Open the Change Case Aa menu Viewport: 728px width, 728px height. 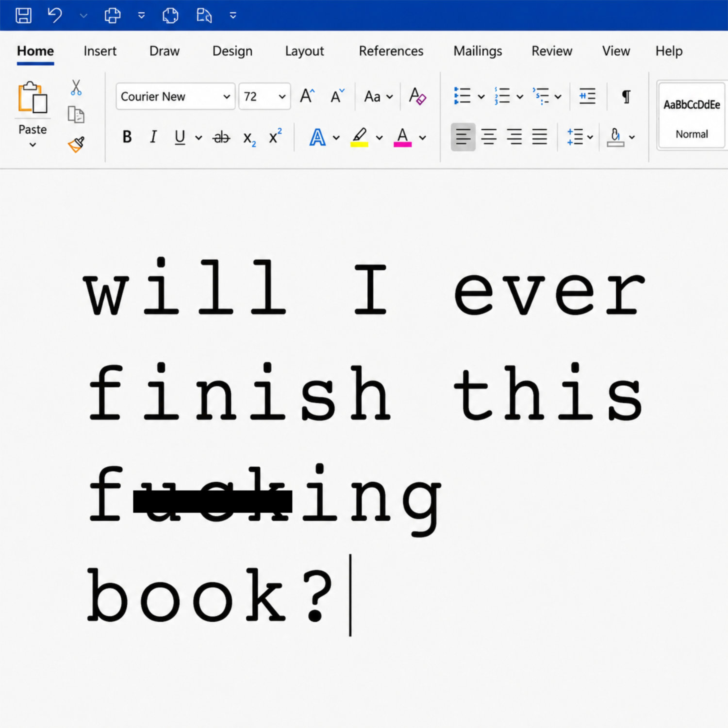pyautogui.click(x=378, y=97)
